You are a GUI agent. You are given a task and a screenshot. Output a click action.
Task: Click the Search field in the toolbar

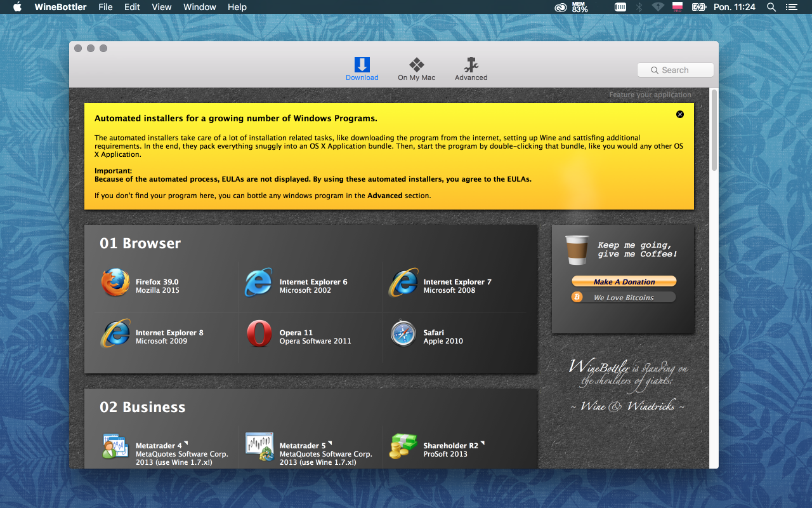point(675,70)
